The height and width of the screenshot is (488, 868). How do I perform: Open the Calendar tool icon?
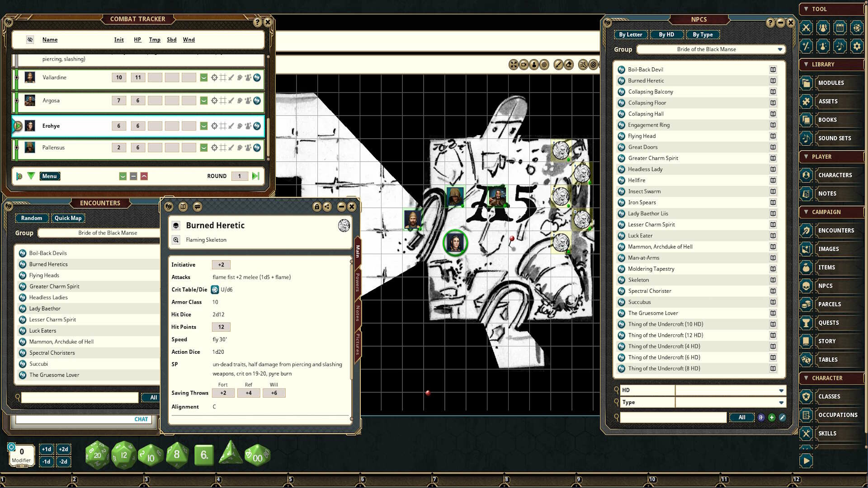point(840,28)
